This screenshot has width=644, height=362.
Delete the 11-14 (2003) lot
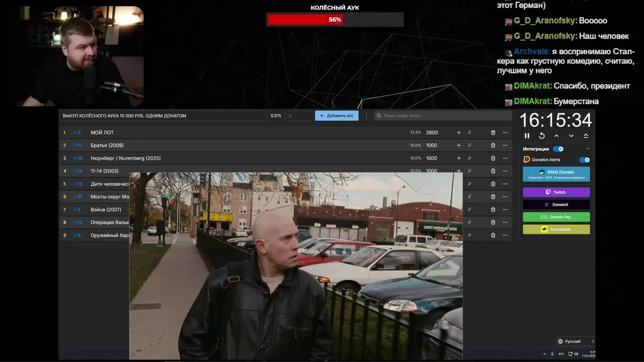pyautogui.click(x=493, y=171)
